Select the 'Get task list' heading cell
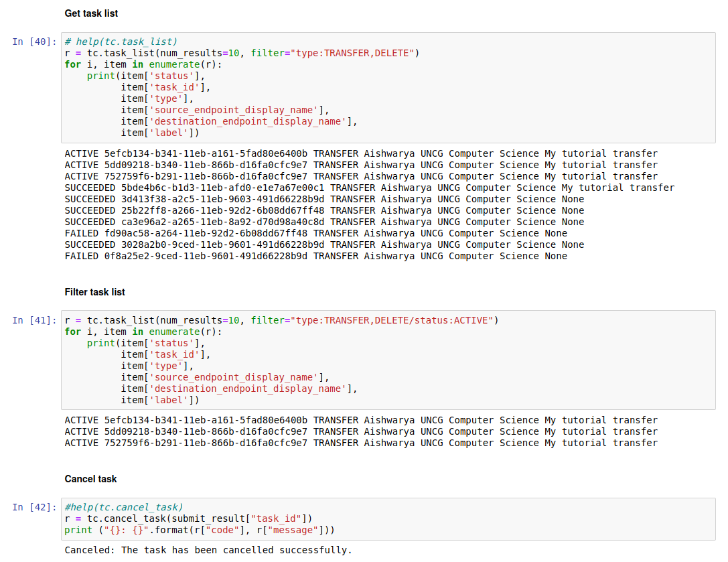Viewport: 728px width, 562px height. click(91, 13)
